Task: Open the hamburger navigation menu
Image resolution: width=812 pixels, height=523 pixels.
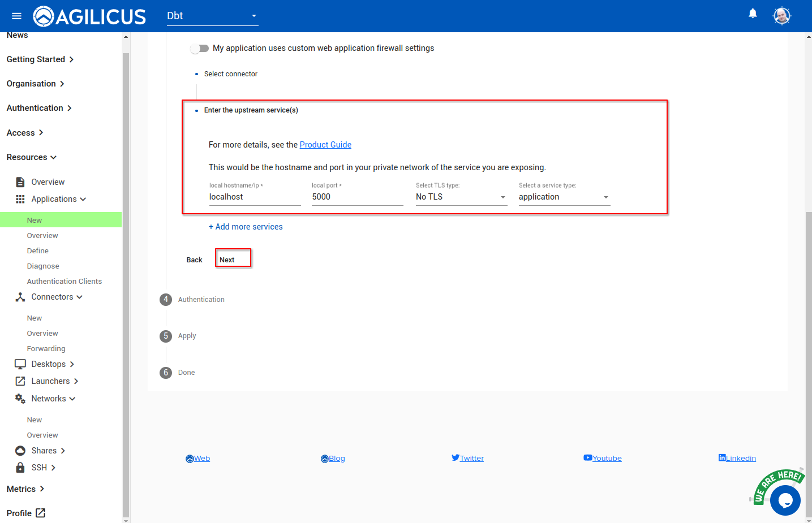Action: 16,16
